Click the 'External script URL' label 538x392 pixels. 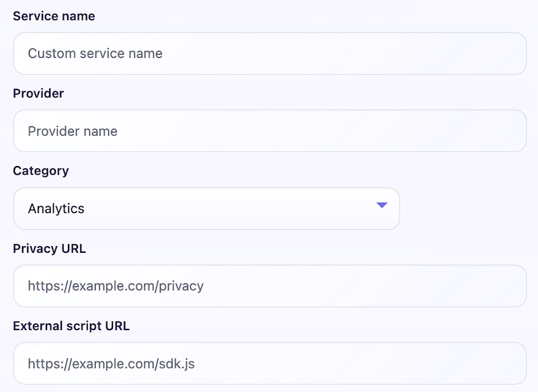coord(71,326)
